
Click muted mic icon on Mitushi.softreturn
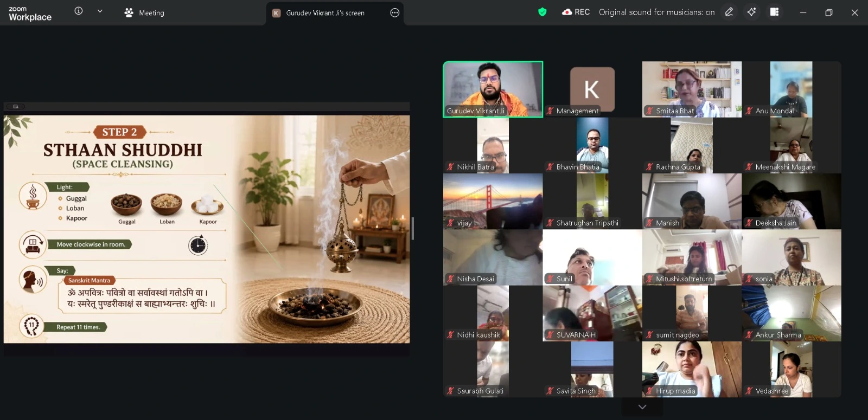click(x=649, y=279)
